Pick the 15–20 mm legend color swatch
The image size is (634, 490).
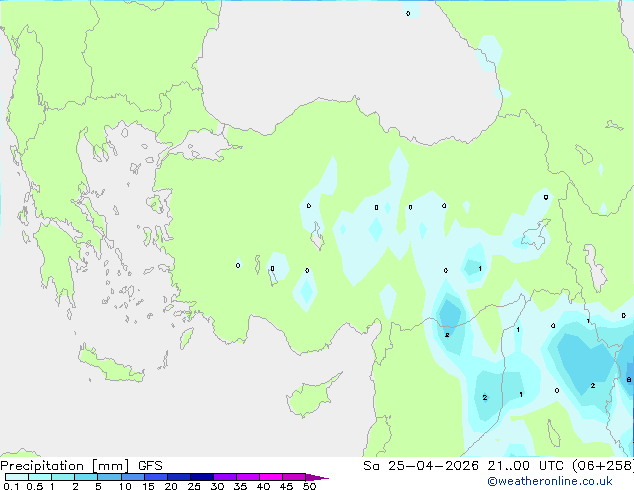(x=156, y=477)
